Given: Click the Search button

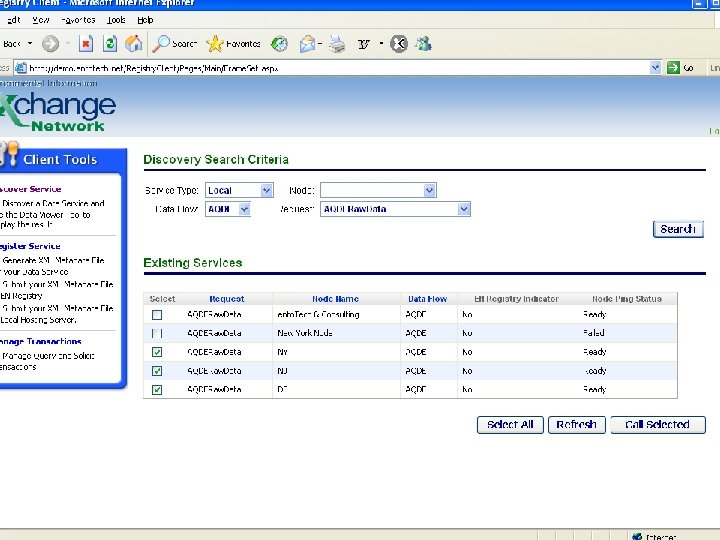Looking at the screenshot, I should coord(677,229).
